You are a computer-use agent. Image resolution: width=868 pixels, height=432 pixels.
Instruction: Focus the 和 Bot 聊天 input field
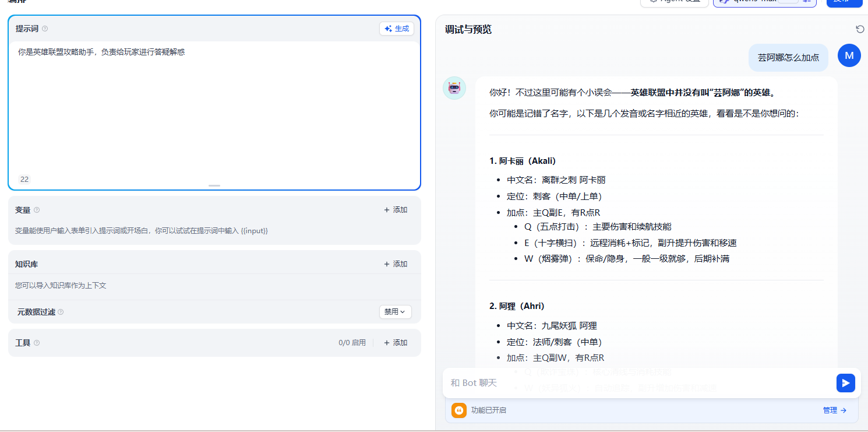[x=638, y=383]
